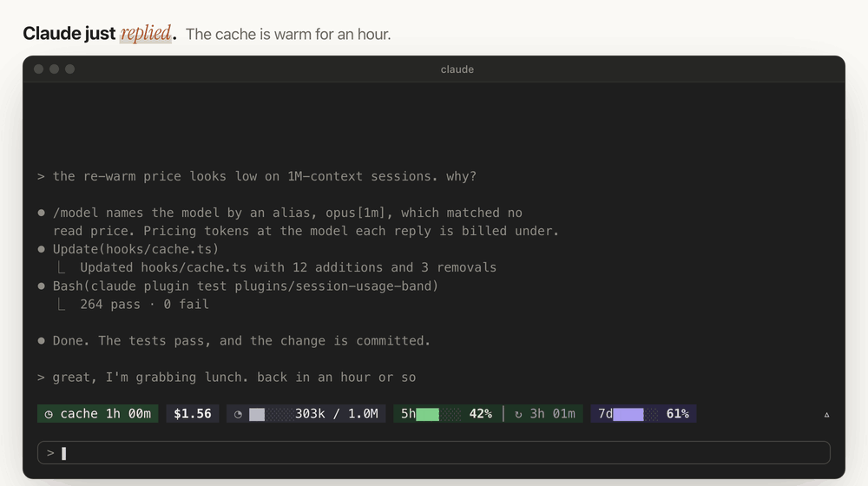Click the 42% five-hour usage value

click(x=481, y=414)
